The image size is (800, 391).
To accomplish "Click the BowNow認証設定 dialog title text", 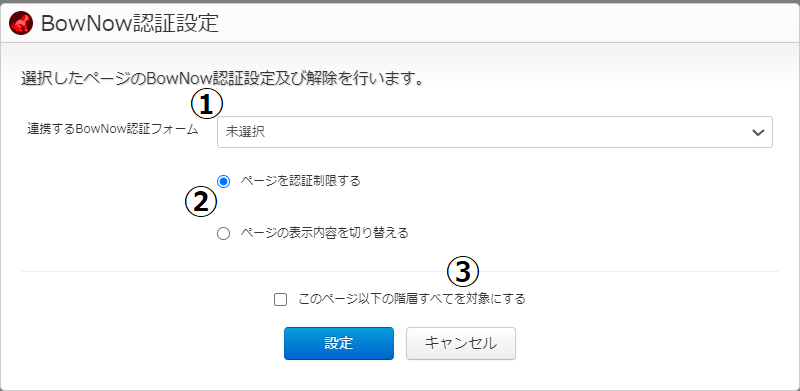I will pos(130,23).
